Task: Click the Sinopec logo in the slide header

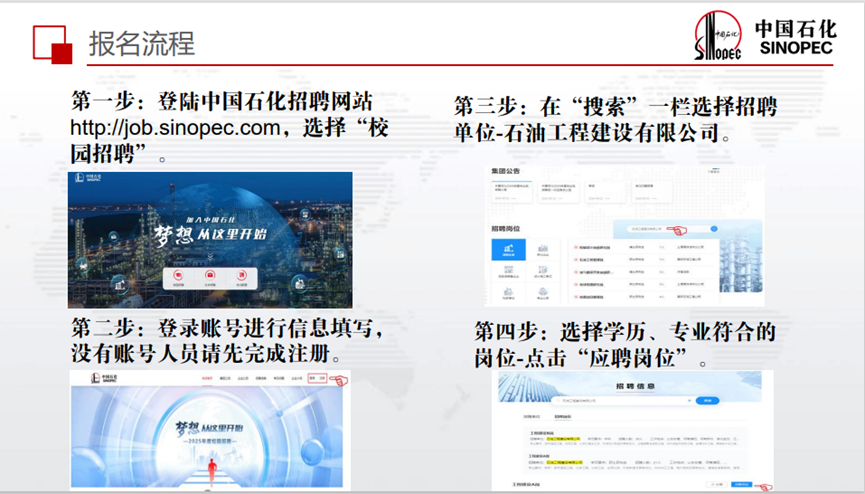Action: (719, 40)
